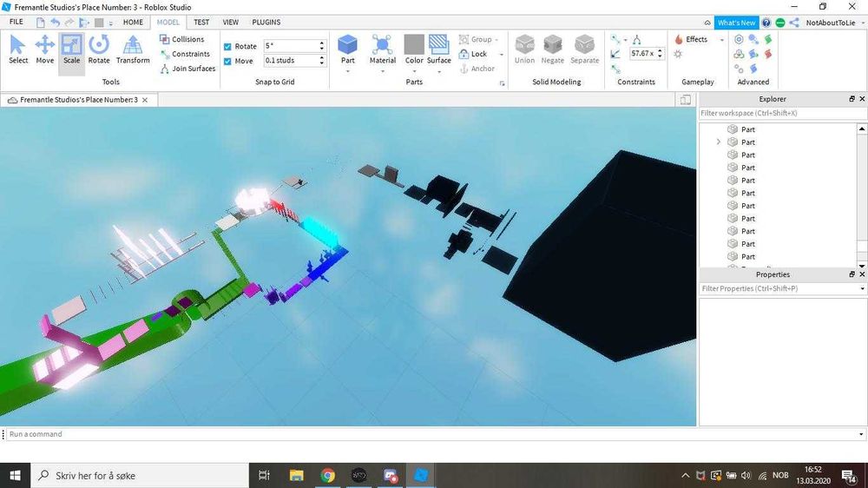
Task: Open the Color dropdown arrow
Action: [x=414, y=71]
